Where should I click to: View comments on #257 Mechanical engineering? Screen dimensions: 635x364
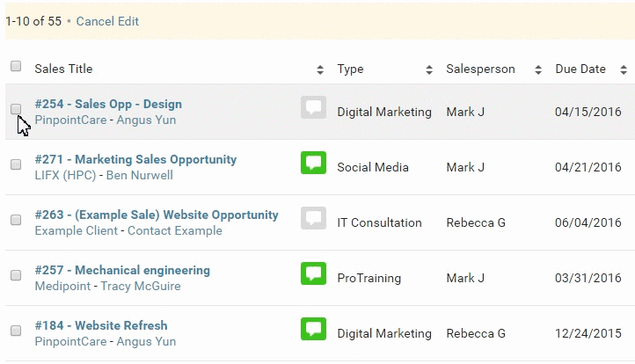click(313, 273)
